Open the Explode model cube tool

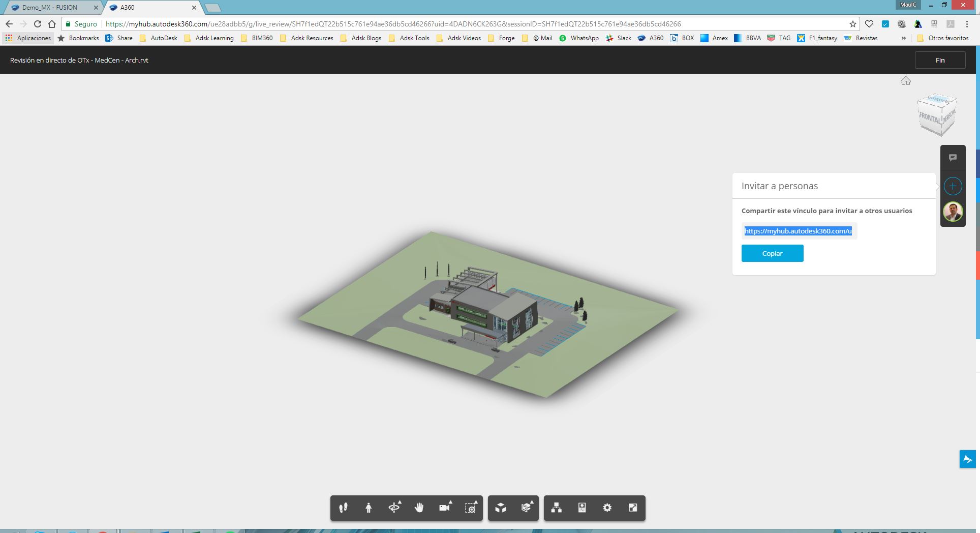(x=501, y=508)
